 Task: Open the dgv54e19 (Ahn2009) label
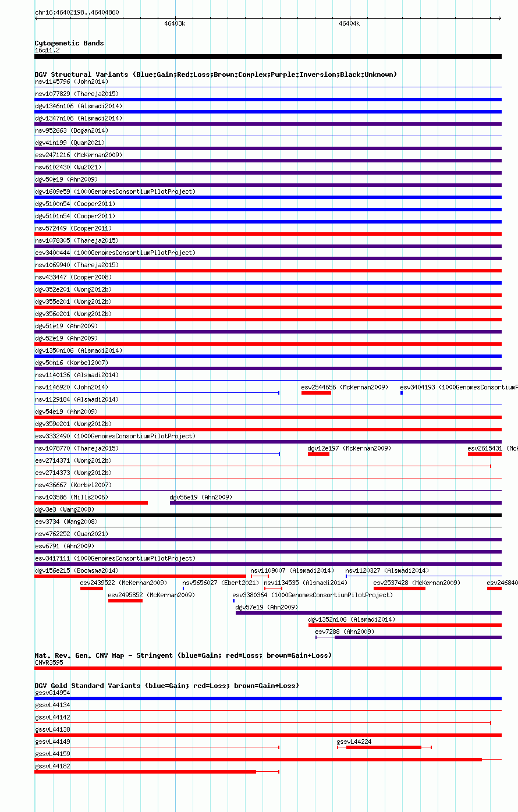coord(66,412)
